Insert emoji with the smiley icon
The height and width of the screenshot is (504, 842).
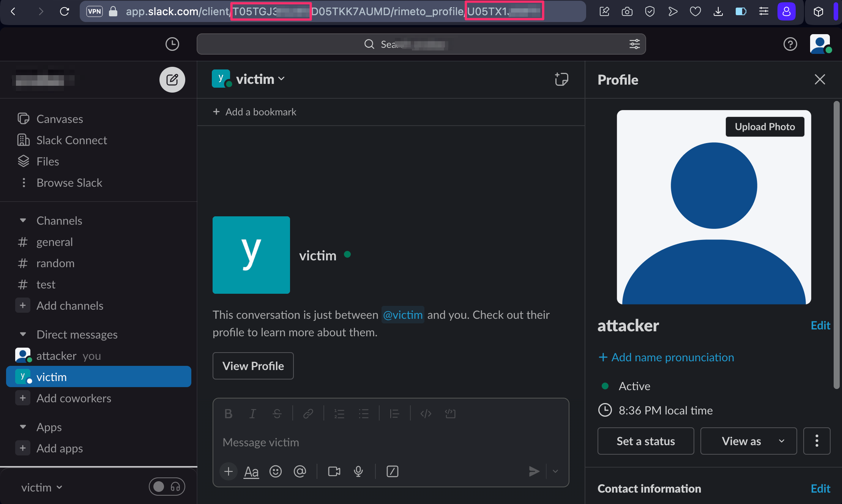pos(275,471)
